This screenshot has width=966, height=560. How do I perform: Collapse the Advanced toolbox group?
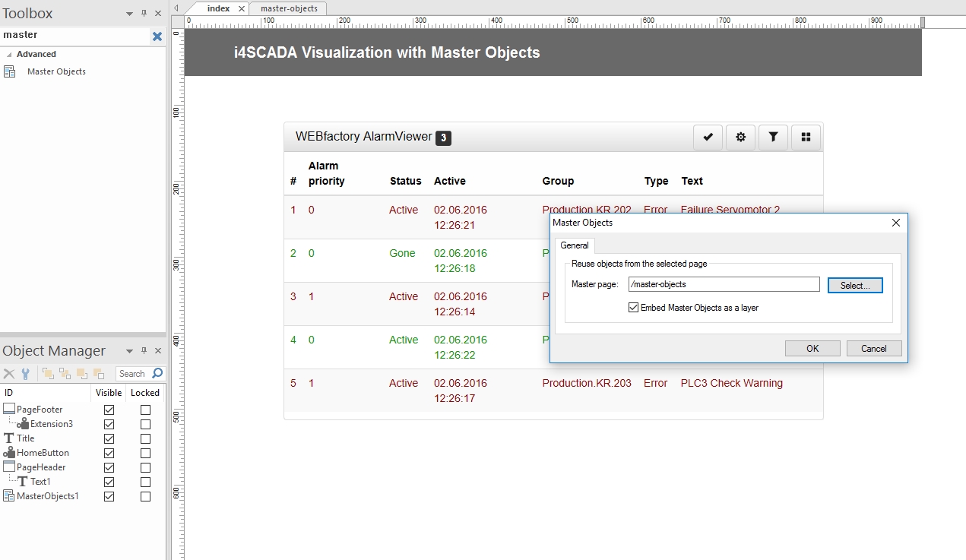click(x=9, y=55)
